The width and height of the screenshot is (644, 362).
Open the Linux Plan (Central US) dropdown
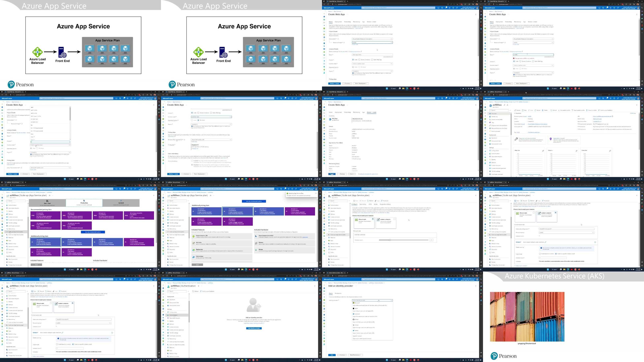51,168
